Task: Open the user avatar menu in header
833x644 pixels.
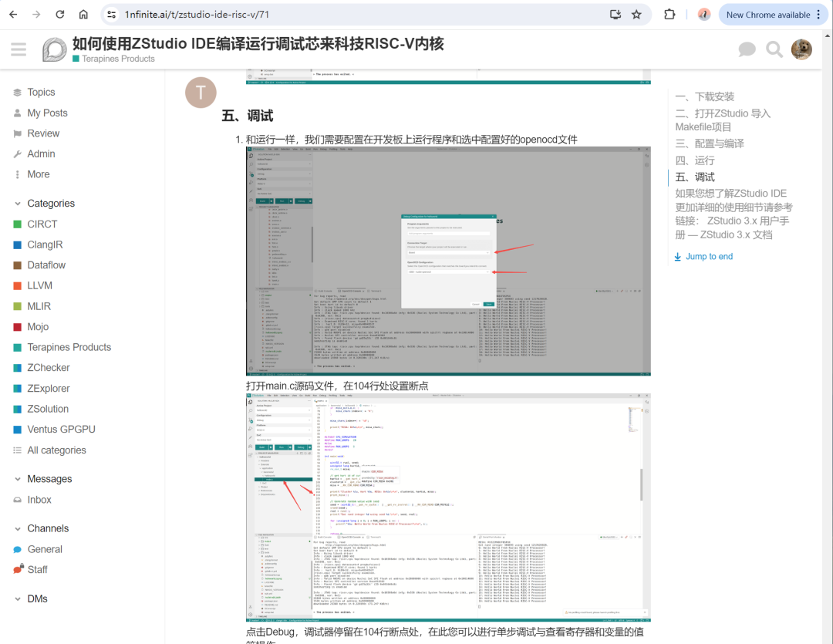Action: (801, 49)
